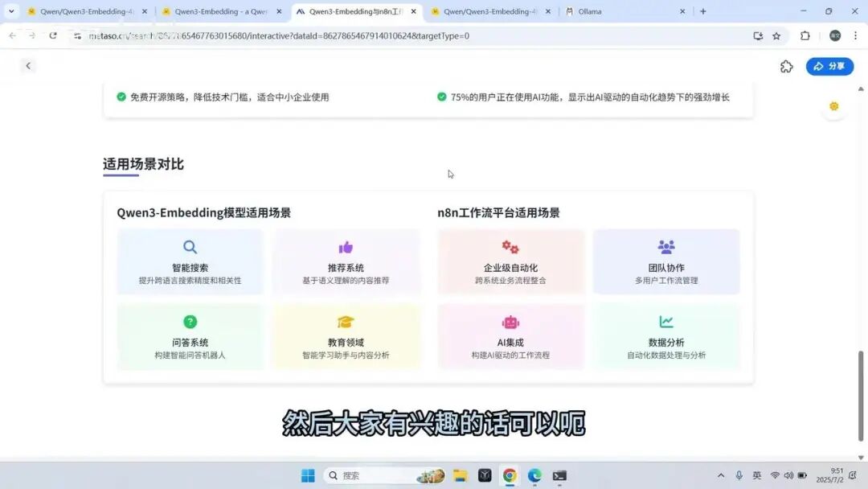This screenshot has height=489, width=868.
Task: Click the blue 分享 share button
Action: [x=829, y=67]
